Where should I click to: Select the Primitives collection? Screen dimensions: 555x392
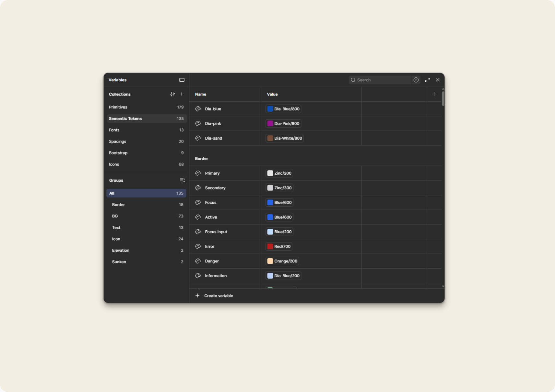147,107
